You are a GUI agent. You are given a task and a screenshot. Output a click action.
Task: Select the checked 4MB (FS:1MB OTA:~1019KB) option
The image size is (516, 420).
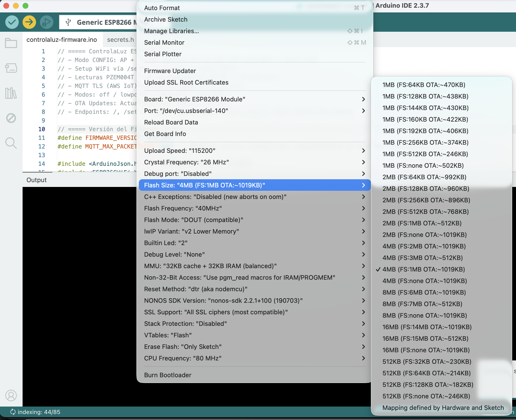click(423, 269)
